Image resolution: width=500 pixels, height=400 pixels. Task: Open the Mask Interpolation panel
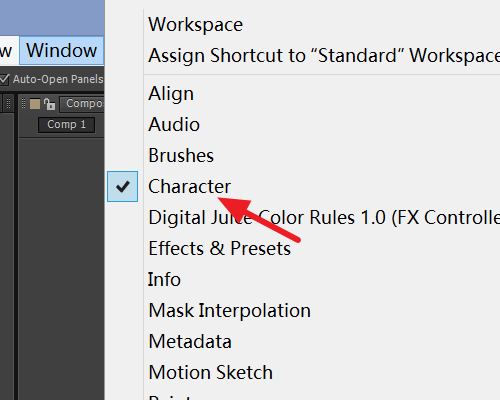229,311
